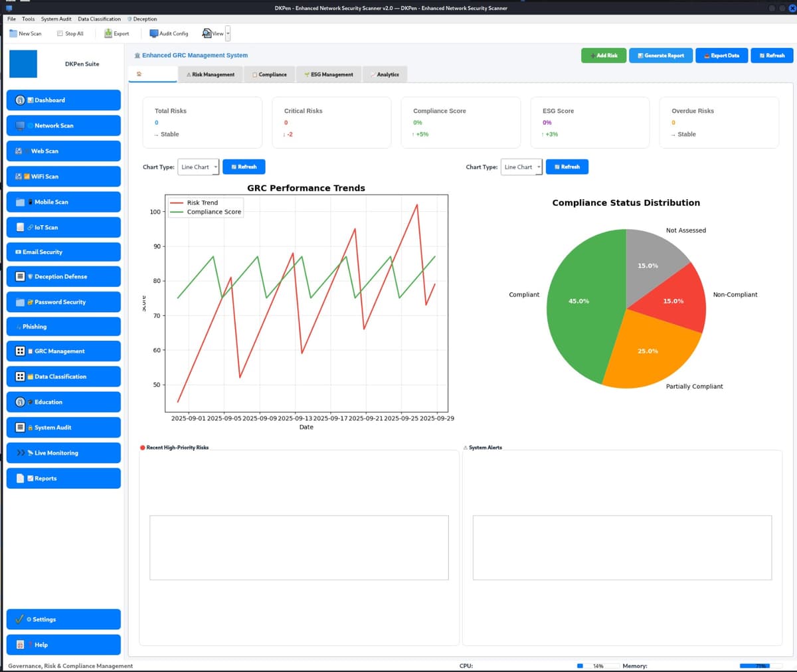Switch to the ESG Management tab

(x=328, y=74)
